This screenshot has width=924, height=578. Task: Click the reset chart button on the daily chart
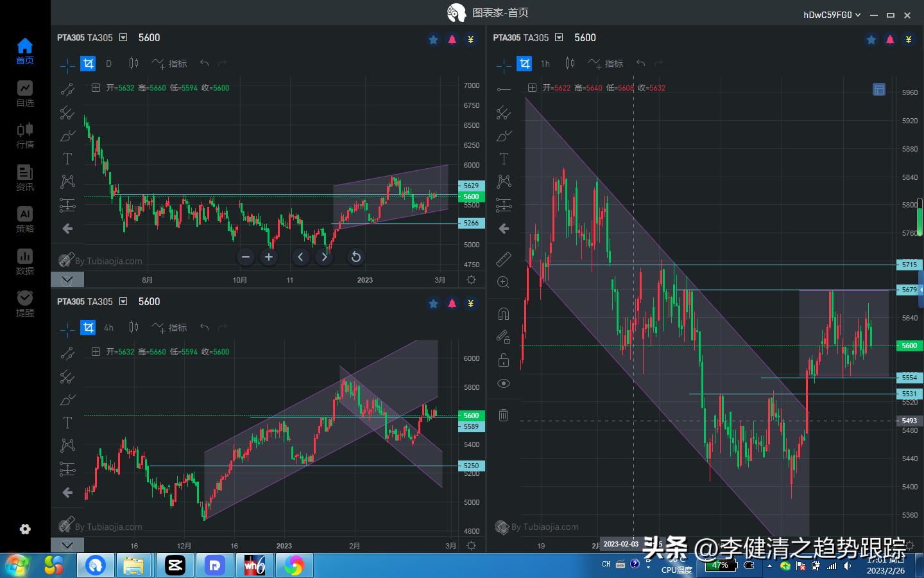coord(355,257)
